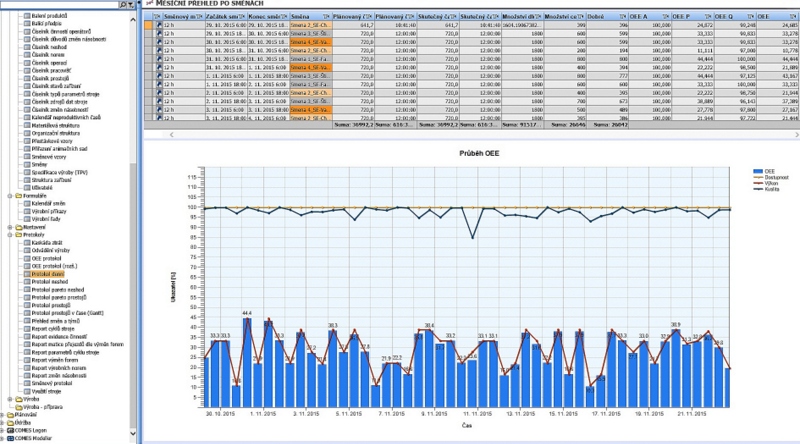This screenshot has height=444, width=800.
Task: Click the chart bar labeled 44.4
Action: point(247,362)
